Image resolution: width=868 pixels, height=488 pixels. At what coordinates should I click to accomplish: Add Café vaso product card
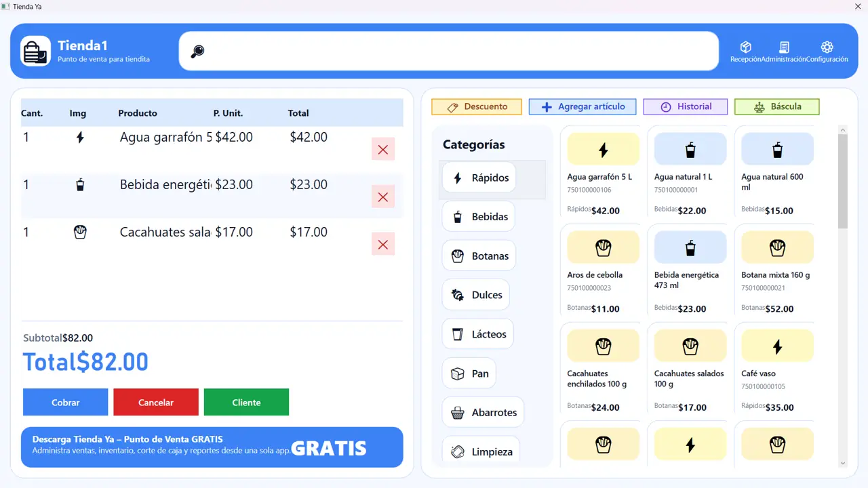(x=777, y=369)
